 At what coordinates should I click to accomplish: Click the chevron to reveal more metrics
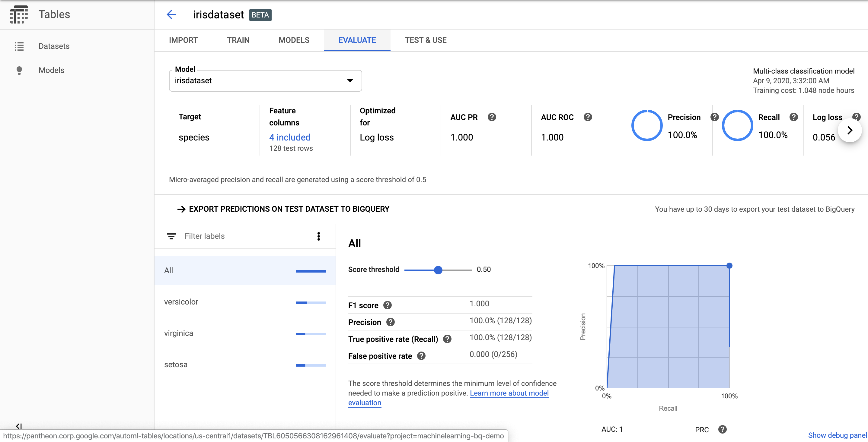(x=850, y=130)
